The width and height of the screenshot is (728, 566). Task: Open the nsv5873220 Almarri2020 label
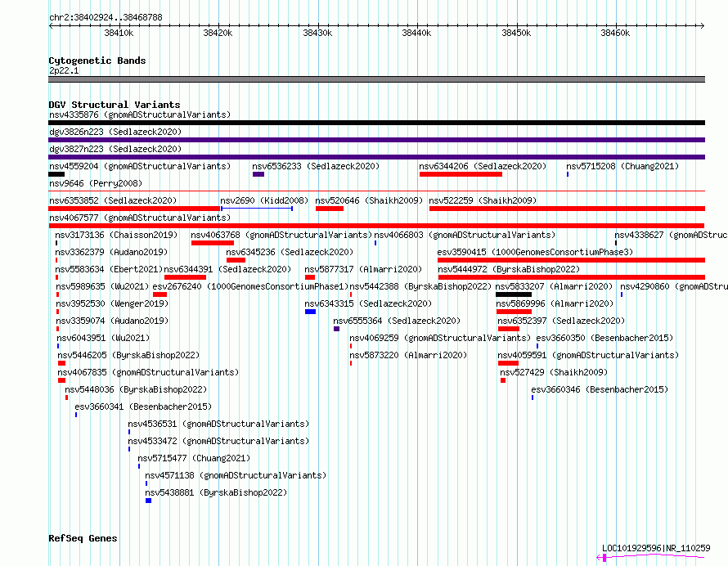point(408,355)
